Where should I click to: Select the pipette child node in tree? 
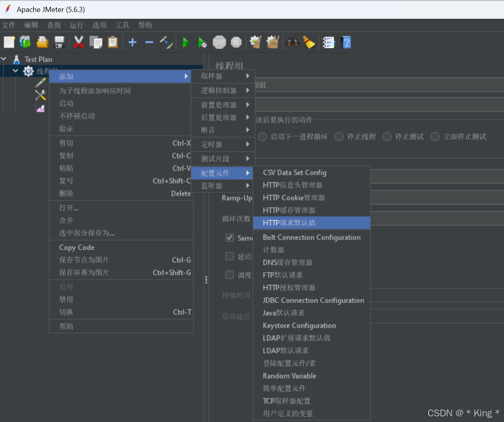point(40,83)
